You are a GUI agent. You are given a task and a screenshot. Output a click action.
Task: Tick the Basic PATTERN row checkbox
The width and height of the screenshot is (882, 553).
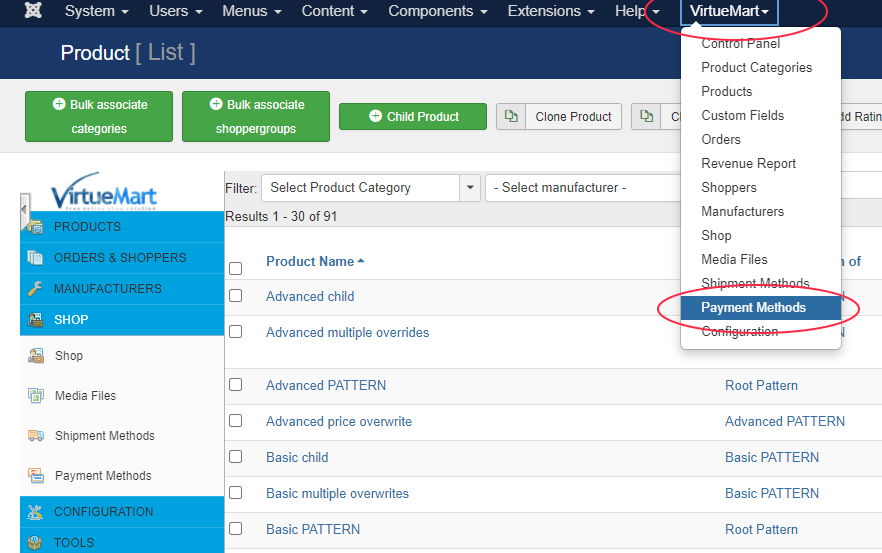click(x=235, y=529)
